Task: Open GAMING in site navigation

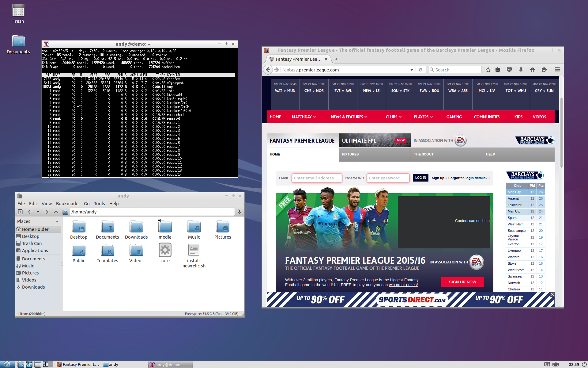Action: [x=454, y=117]
